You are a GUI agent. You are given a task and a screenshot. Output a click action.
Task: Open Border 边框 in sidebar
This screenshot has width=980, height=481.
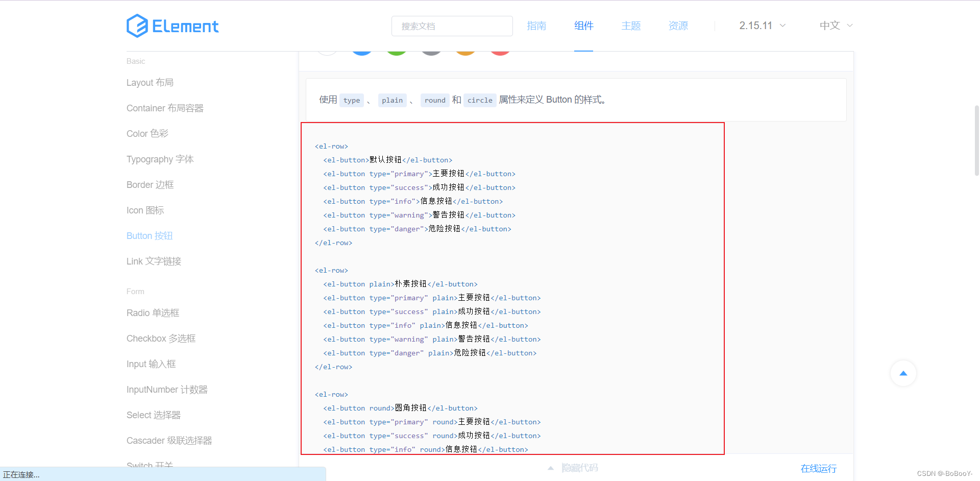150,185
